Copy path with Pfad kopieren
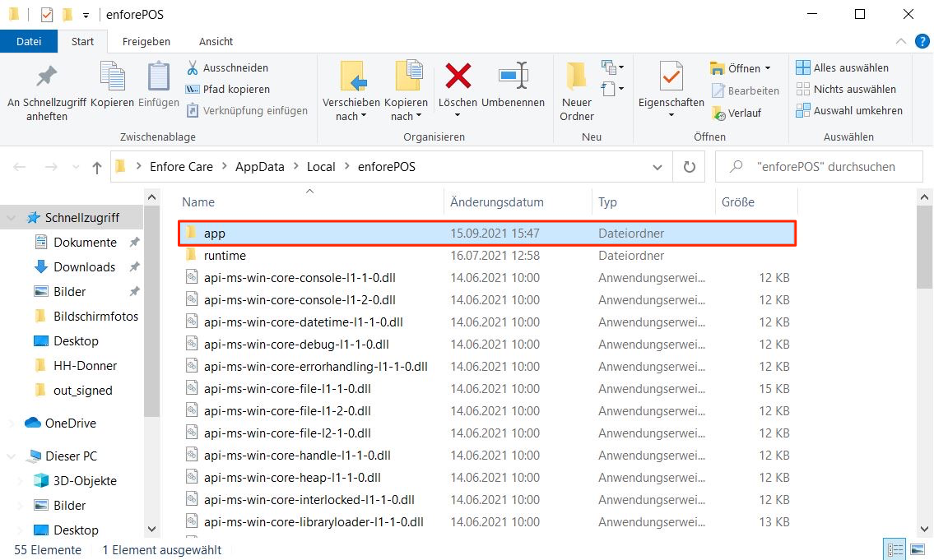934x560 pixels. coord(228,90)
